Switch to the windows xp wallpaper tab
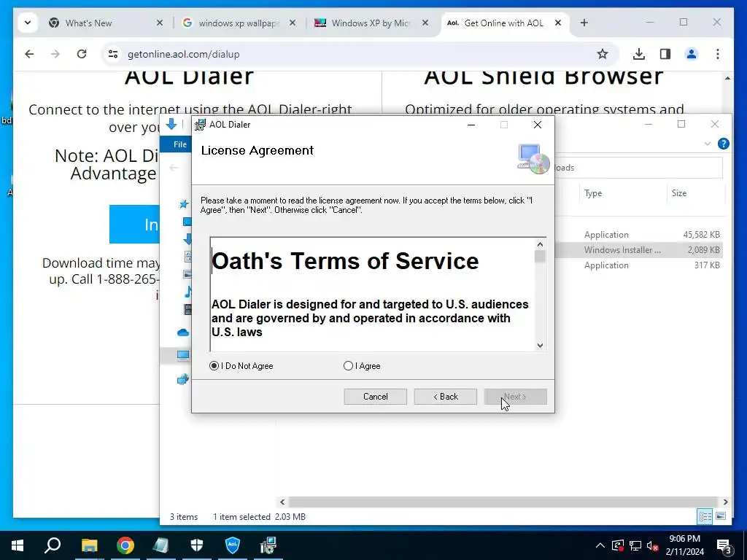Viewport: 747px width, 560px height. [x=239, y=23]
